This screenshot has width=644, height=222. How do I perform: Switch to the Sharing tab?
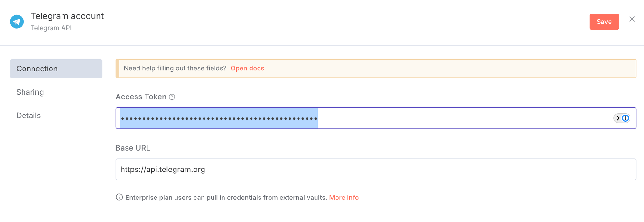point(30,92)
